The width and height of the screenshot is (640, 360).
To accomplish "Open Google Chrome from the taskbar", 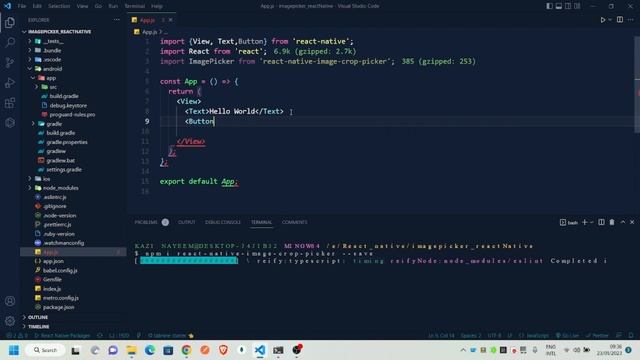I will [187, 350].
